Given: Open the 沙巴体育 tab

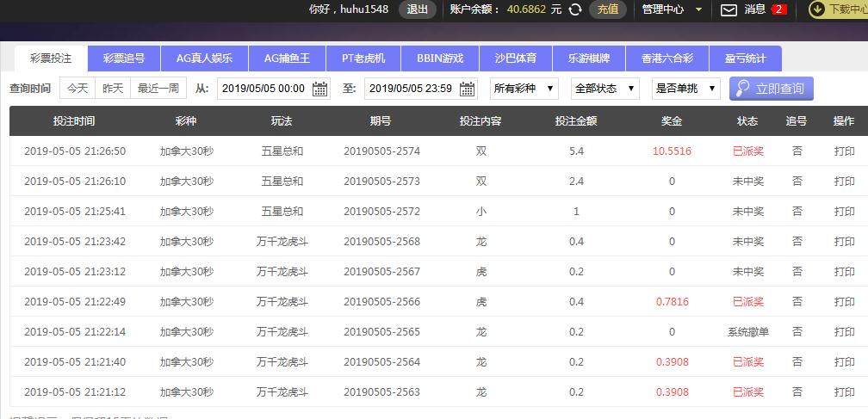Looking at the screenshot, I should click(516, 59).
